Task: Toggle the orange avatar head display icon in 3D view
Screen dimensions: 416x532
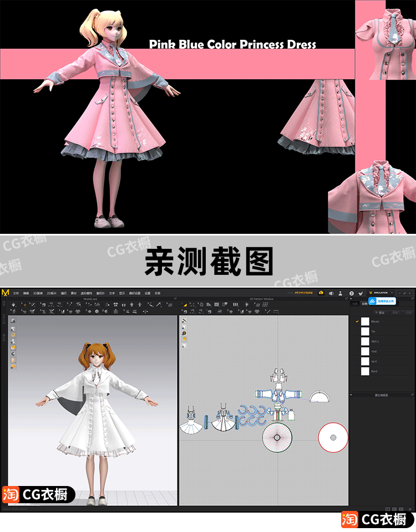Action: point(13,360)
